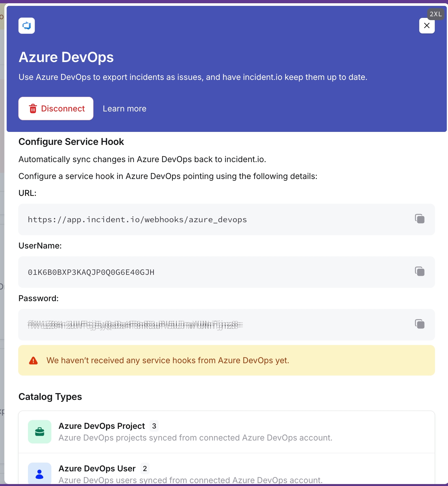Click the blue user avatar icon
This screenshot has height=486, width=448.
[40, 474]
